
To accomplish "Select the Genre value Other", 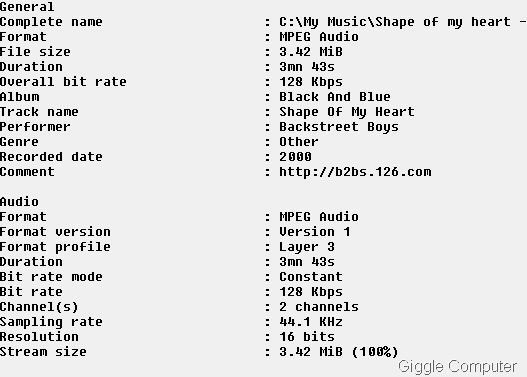I will [x=299, y=142].
